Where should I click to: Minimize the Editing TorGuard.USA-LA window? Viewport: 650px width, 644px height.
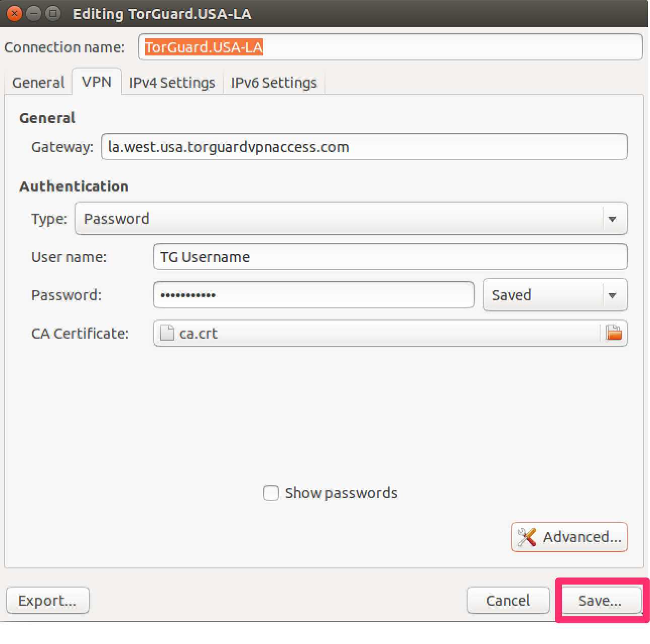point(34,14)
